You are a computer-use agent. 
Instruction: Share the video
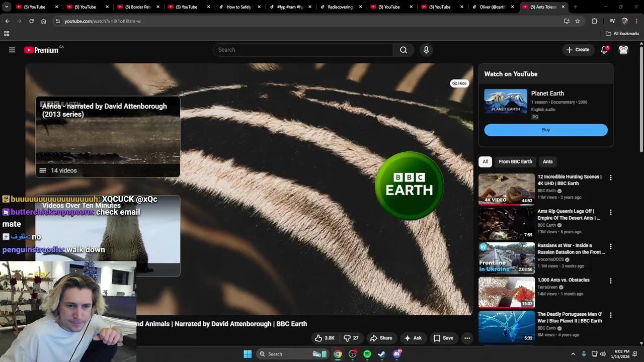tap(380, 338)
